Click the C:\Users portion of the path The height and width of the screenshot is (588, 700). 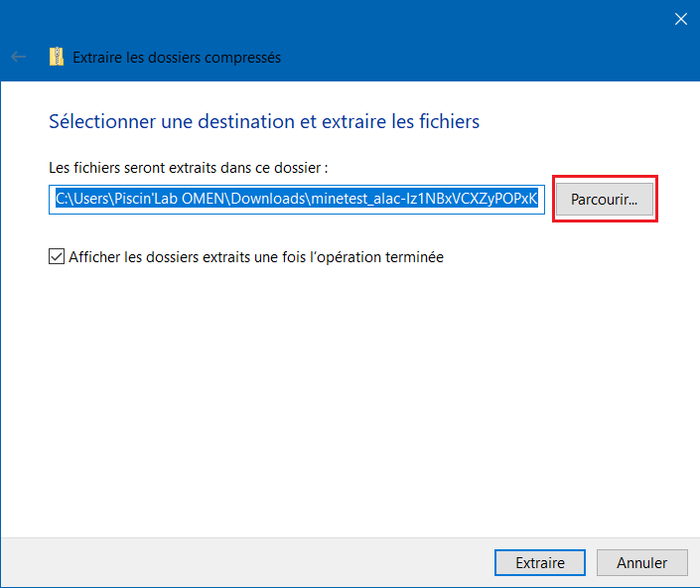point(79,199)
